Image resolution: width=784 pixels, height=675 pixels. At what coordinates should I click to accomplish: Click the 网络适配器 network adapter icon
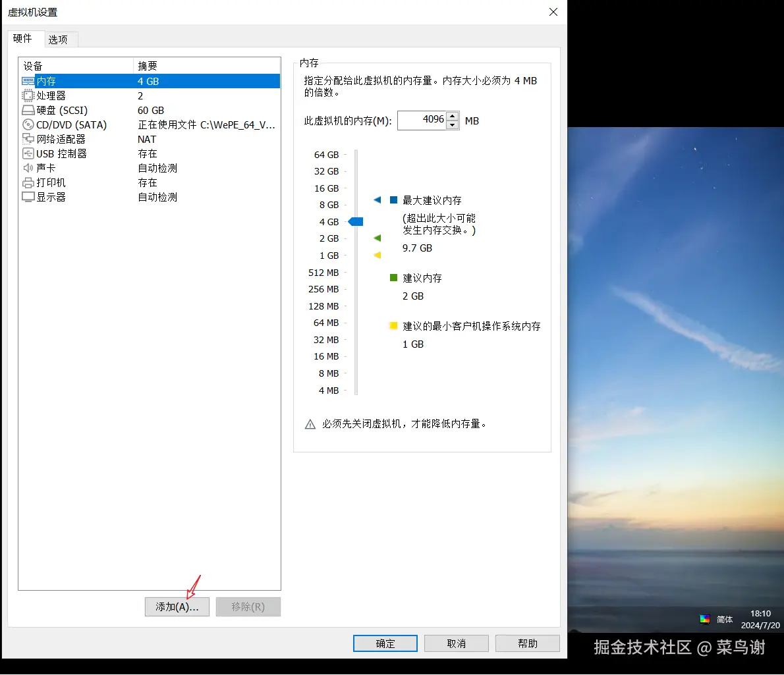pos(28,139)
